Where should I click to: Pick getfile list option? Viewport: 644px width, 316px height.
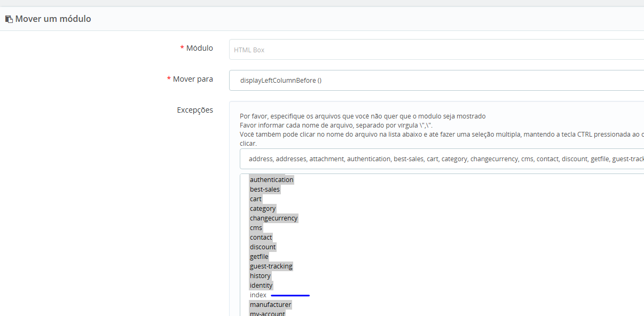coord(259,257)
